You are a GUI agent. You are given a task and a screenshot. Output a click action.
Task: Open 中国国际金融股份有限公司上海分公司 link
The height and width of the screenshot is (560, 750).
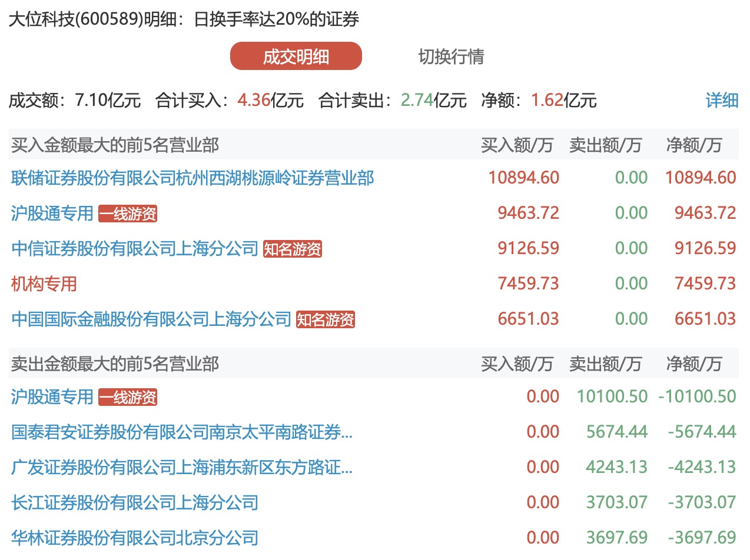pyautogui.click(x=151, y=319)
